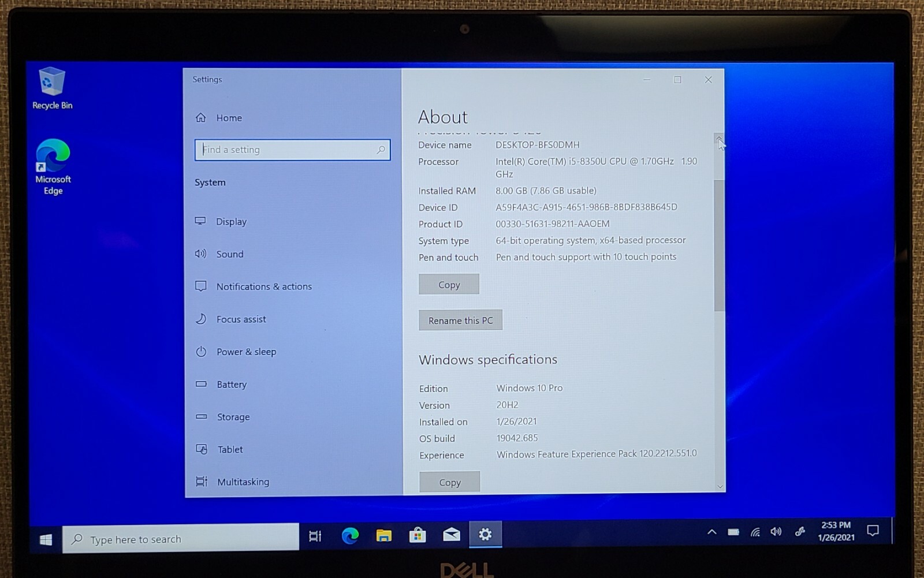Click scrollbar up arrow in About page
Screen dimensions: 924x578
coord(719,138)
